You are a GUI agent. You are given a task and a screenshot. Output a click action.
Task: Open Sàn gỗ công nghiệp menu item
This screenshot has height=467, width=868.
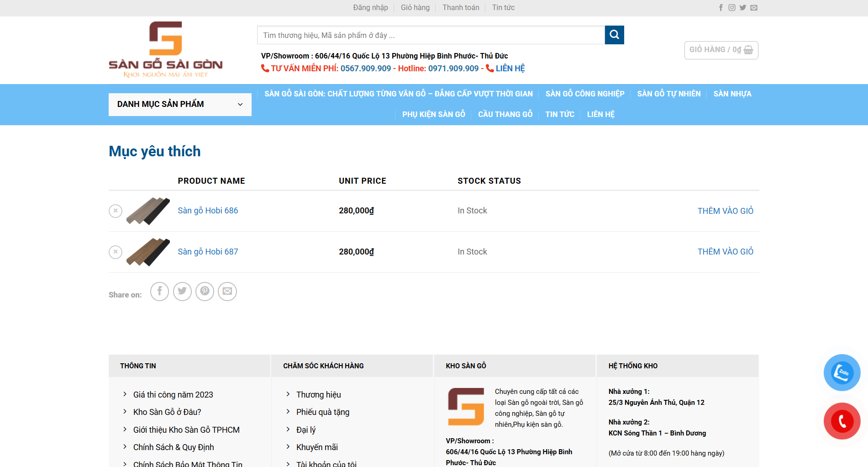click(x=584, y=94)
